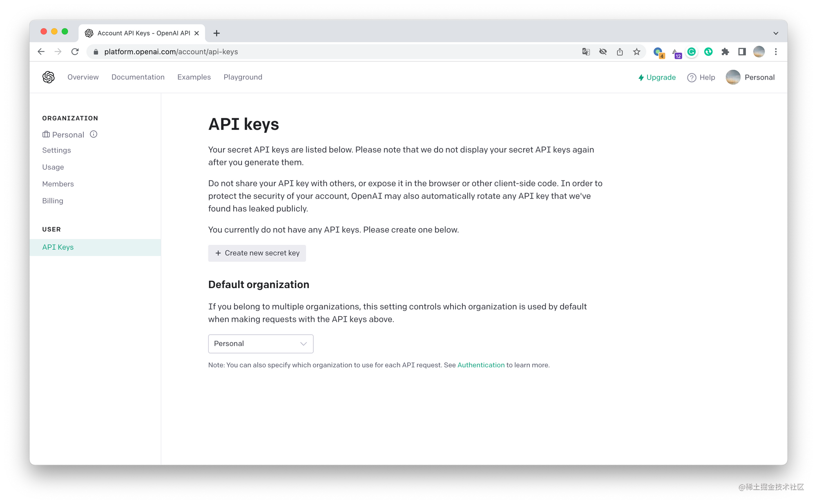Go to Documentation in top navigation

click(138, 77)
